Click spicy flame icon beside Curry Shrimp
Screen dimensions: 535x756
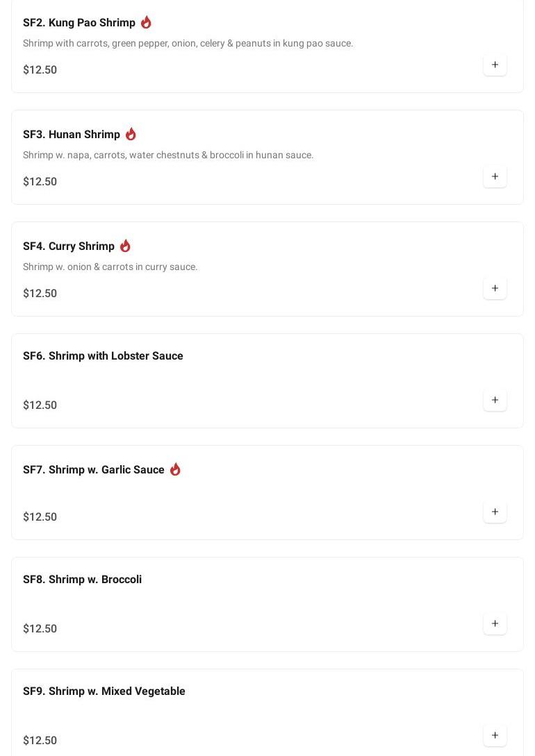pos(125,246)
